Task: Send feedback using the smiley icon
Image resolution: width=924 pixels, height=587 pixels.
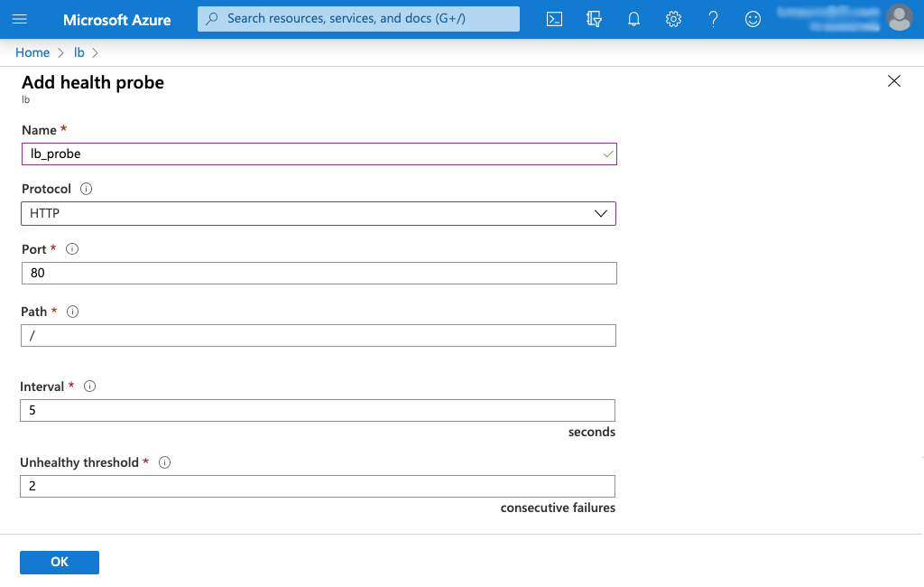Action: tap(753, 19)
